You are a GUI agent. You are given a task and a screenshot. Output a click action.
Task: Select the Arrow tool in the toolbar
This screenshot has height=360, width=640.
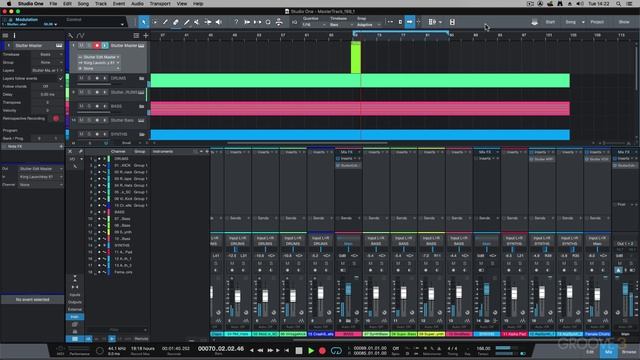pyautogui.click(x=144, y=22)
